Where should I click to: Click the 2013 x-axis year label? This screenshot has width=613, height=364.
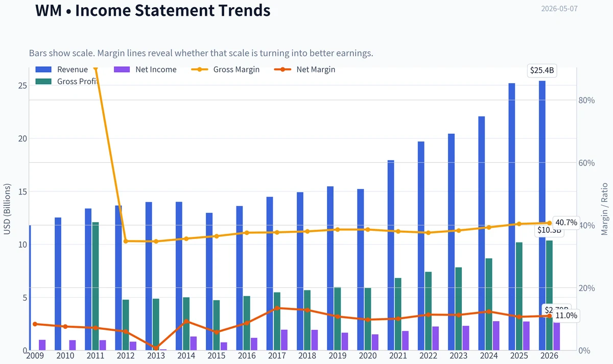click(x=156, y=356)
